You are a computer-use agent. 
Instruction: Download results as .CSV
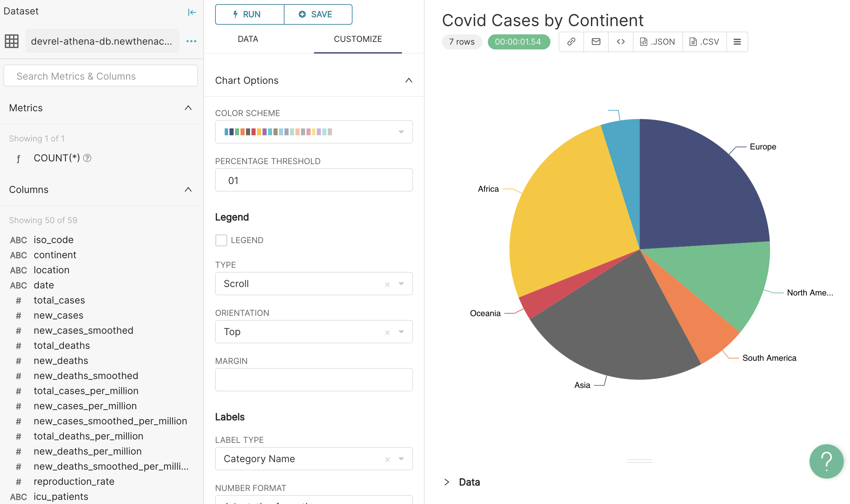704,42
